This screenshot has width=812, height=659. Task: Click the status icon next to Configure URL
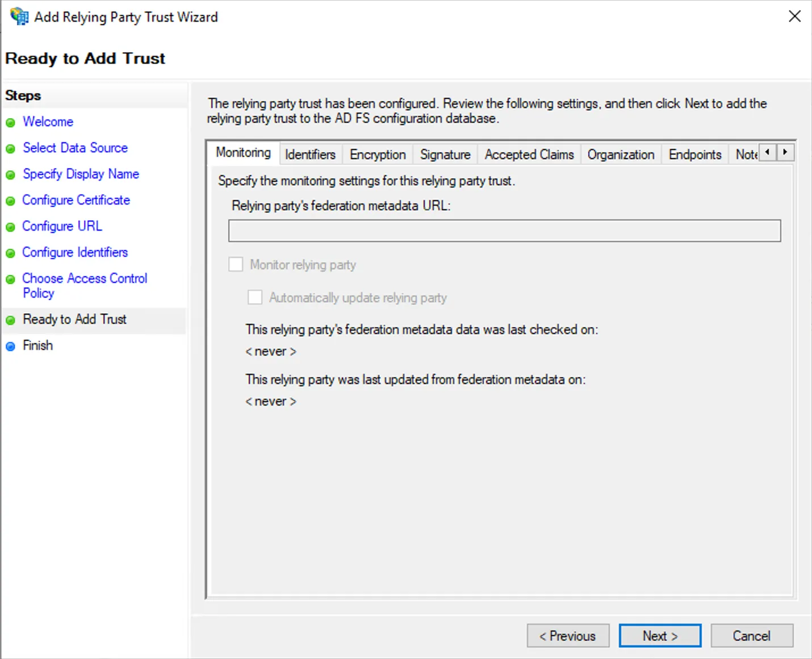click(11, 226)
